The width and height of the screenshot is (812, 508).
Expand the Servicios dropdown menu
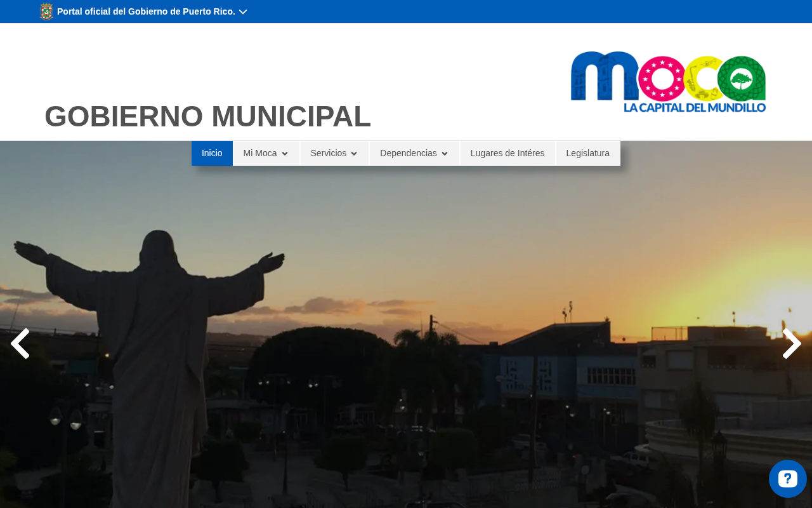(334, 153)
